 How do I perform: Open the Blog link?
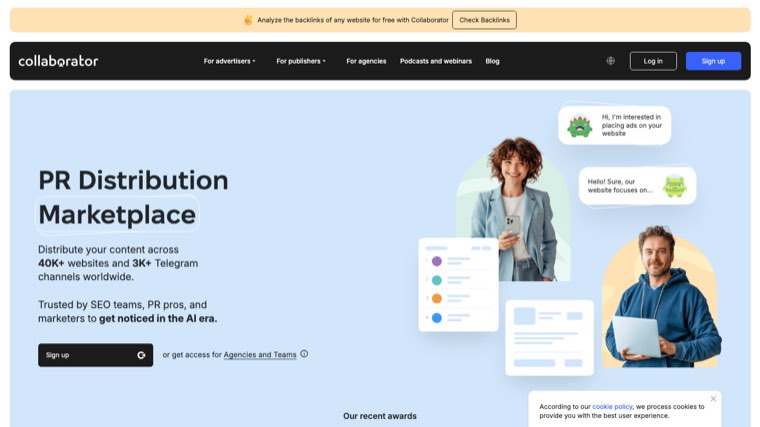pyautogui.click(x=492, y=61)
